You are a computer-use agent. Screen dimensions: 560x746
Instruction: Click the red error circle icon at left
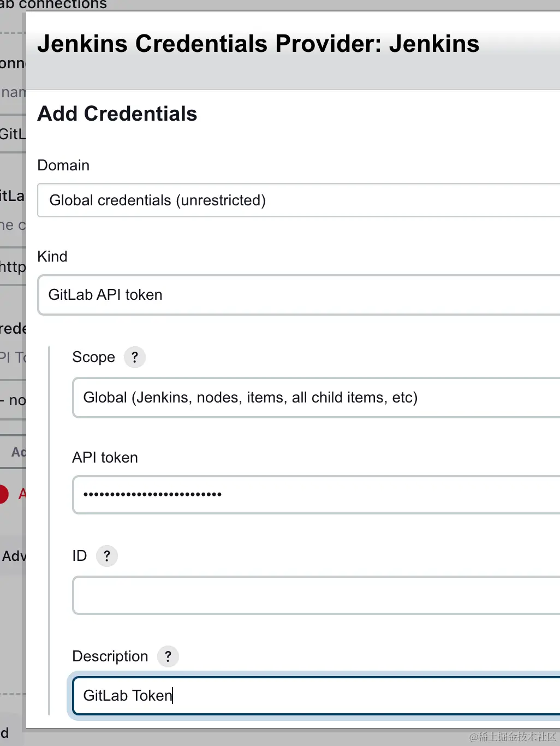[x=3, y=494]
